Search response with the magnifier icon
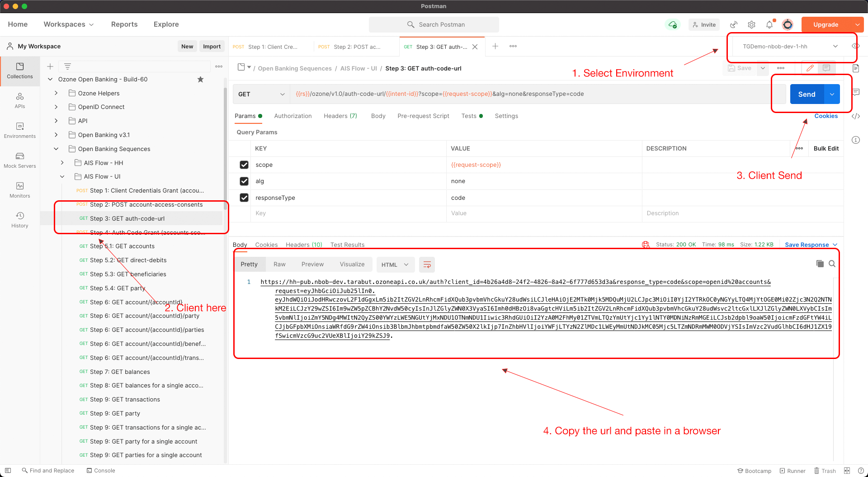Image resolution: width=868 pixels, height=477 pixels. point(832,264)
